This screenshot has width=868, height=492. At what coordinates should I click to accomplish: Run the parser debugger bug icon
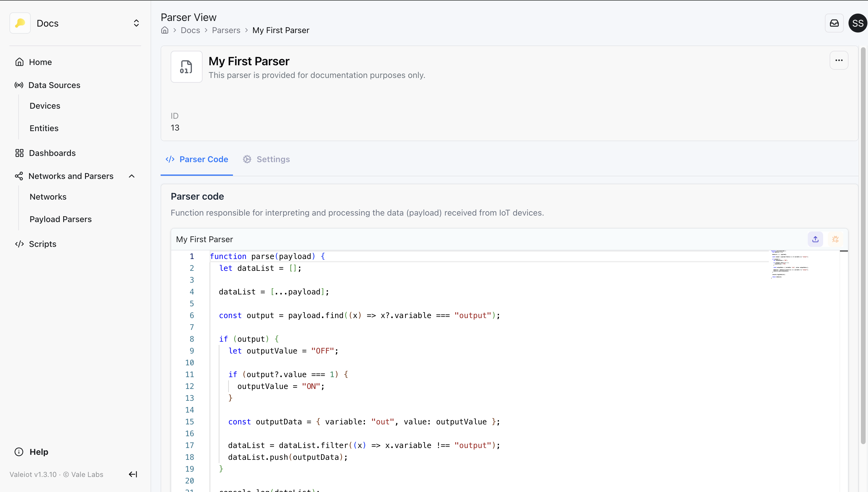click(836, 239)
